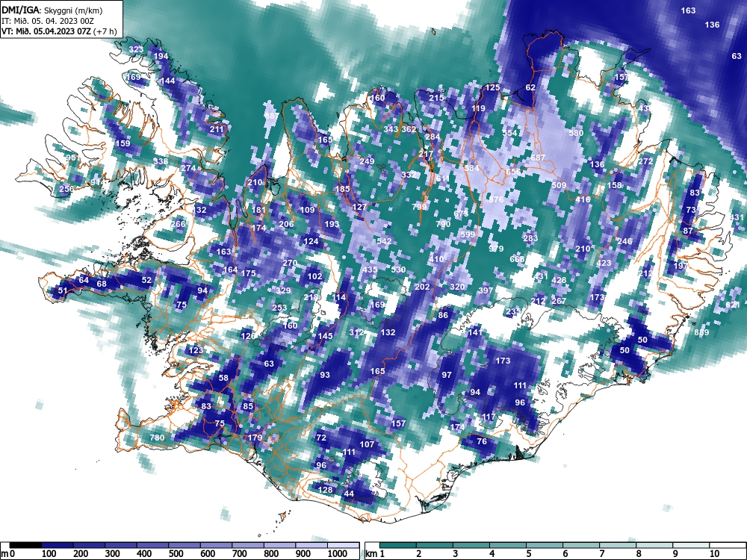Select the 5–6 km legend color segment

(x=545, y=545)
